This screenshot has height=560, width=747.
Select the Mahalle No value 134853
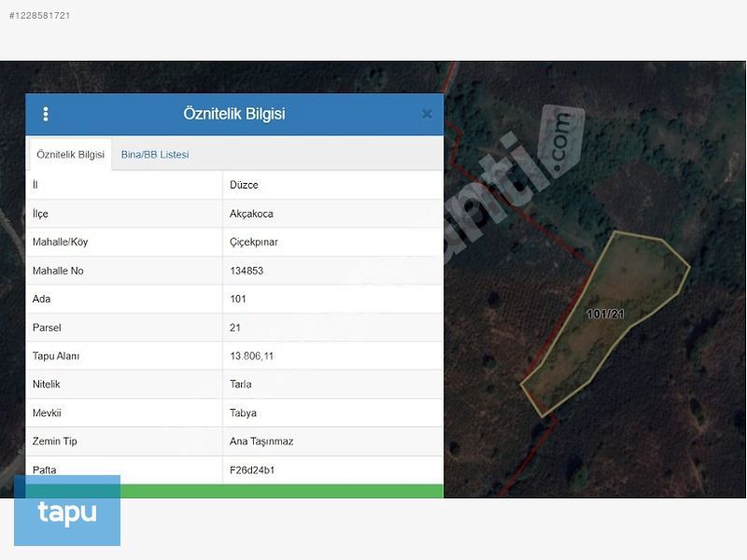247,271
